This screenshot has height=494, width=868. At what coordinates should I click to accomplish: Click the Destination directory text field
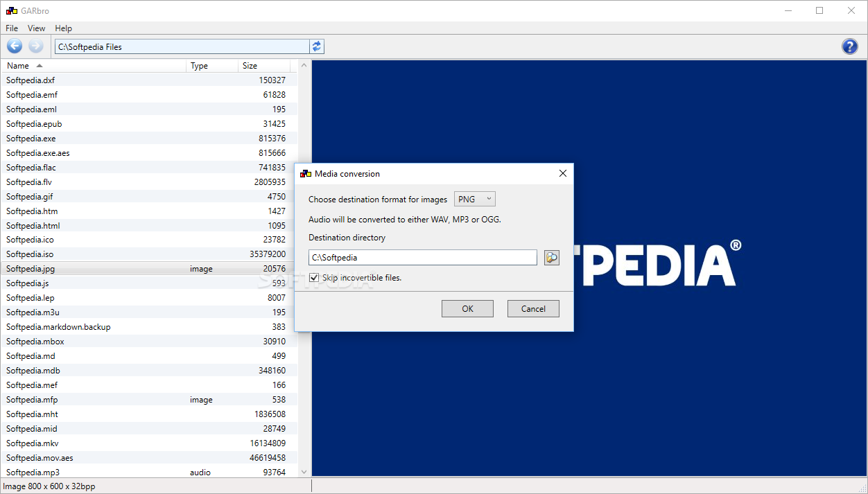[423, 258]
